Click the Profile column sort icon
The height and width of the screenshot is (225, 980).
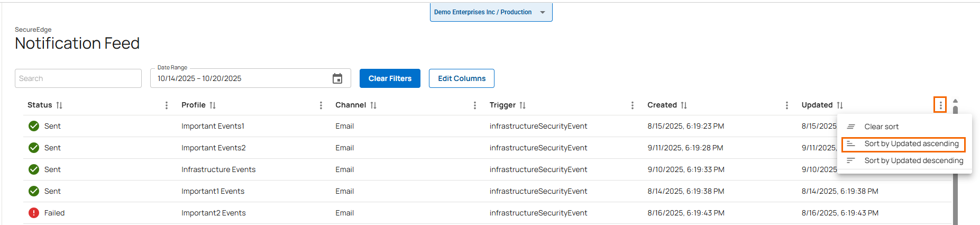point(213,105)
